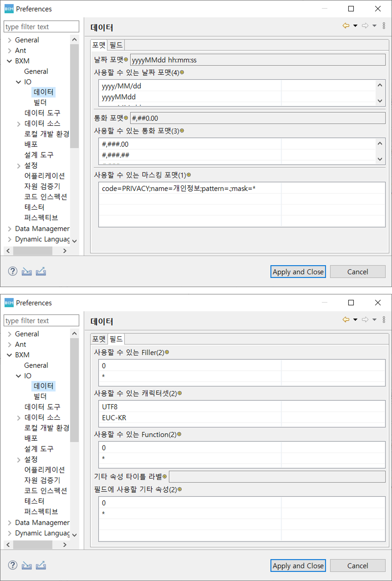Select #,###.00 currency format row
Screen dimensions: 392x581
coord(237,144)
